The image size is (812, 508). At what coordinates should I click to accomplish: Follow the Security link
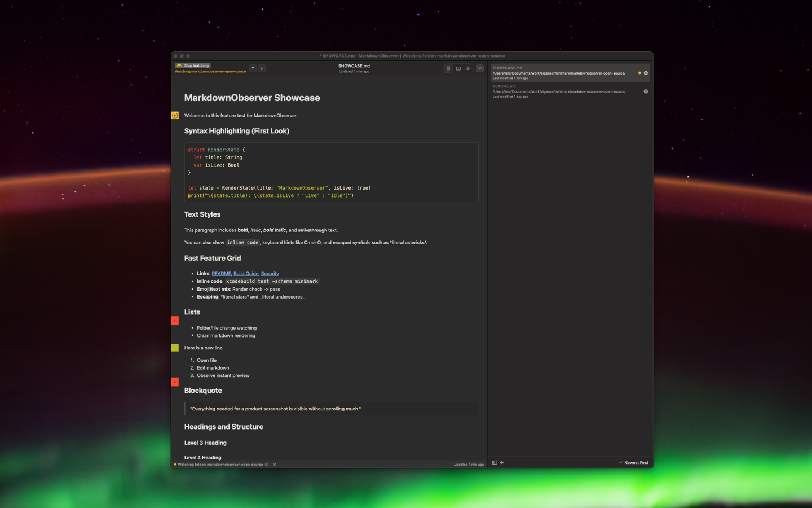tap(270, 274)
